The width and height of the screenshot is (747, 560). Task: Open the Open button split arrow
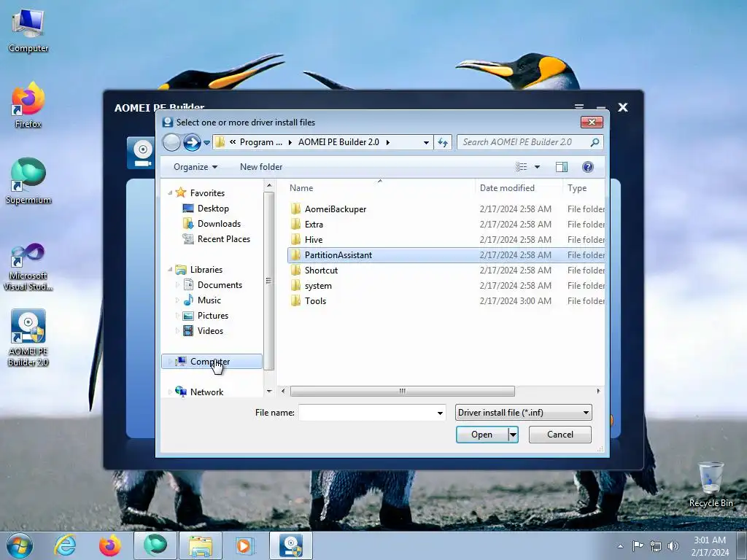pos(513,435)
